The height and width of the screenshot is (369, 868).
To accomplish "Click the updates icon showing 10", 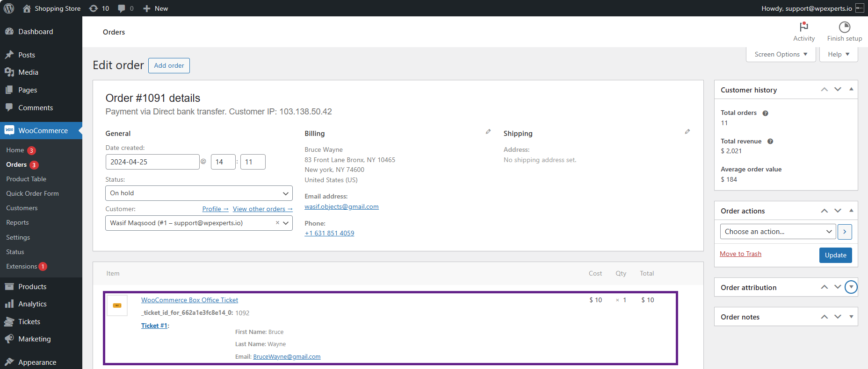I will [94, 8].
